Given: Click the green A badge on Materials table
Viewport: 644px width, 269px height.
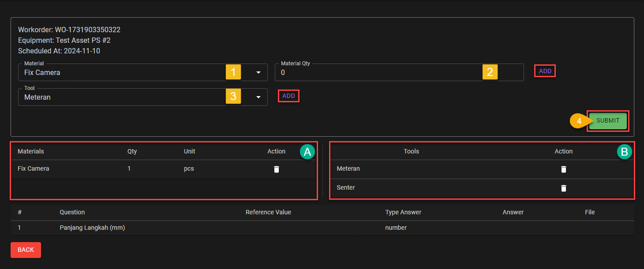Looking at the screenshot, I should 307,152.
